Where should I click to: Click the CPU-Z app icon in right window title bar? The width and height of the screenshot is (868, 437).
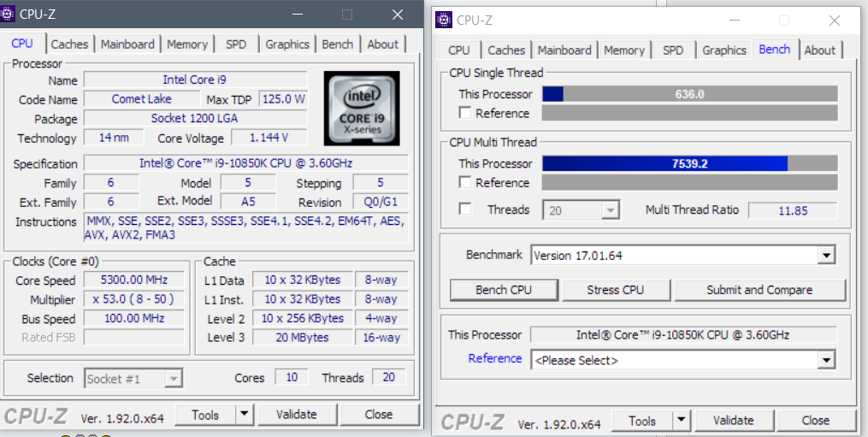(x=444, y=20)
